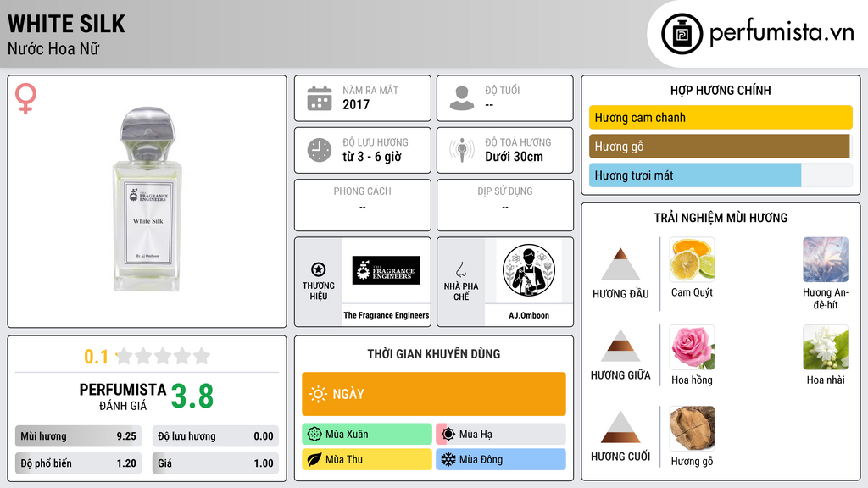This screenshot has height=488, width=868.
Task: Click the sun icon in the Ngày bar
Action: point(319,394)
